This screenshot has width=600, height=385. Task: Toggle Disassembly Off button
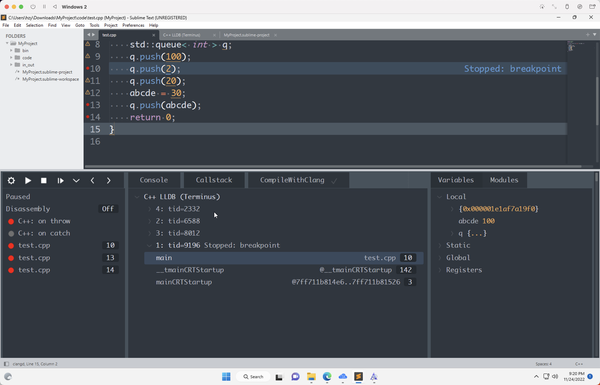coord(108,209)
